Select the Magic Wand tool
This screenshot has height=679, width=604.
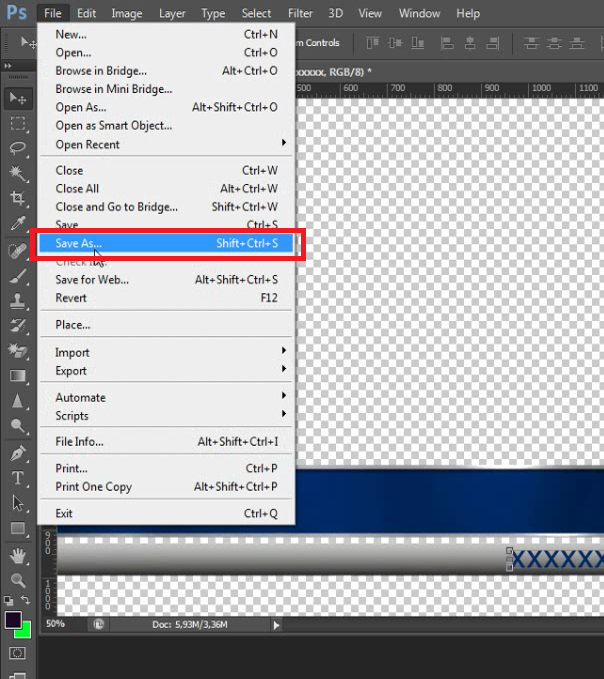click(x=18, y=173)
